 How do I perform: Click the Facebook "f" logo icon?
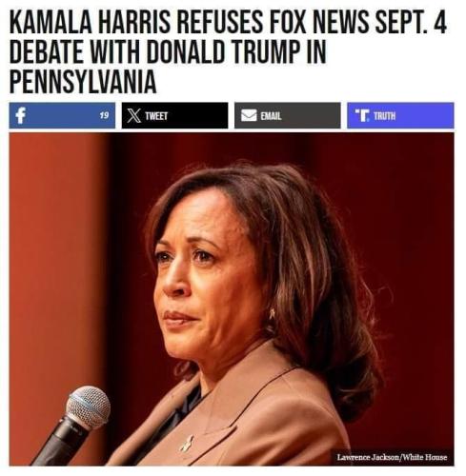pos(21,115)
